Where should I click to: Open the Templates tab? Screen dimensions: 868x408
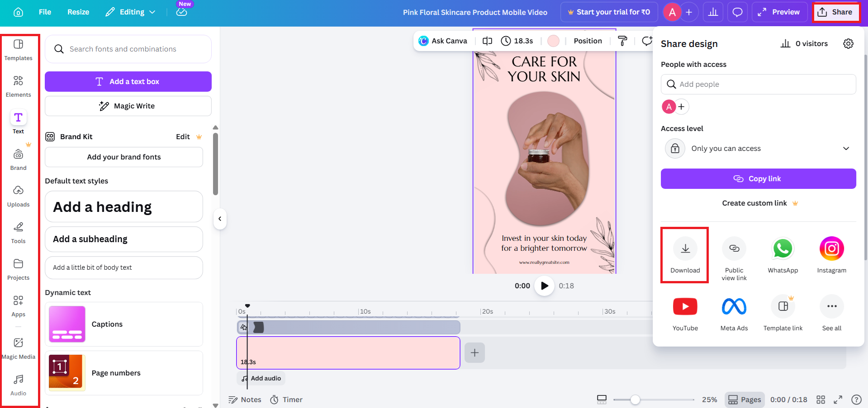coord(19,50)
